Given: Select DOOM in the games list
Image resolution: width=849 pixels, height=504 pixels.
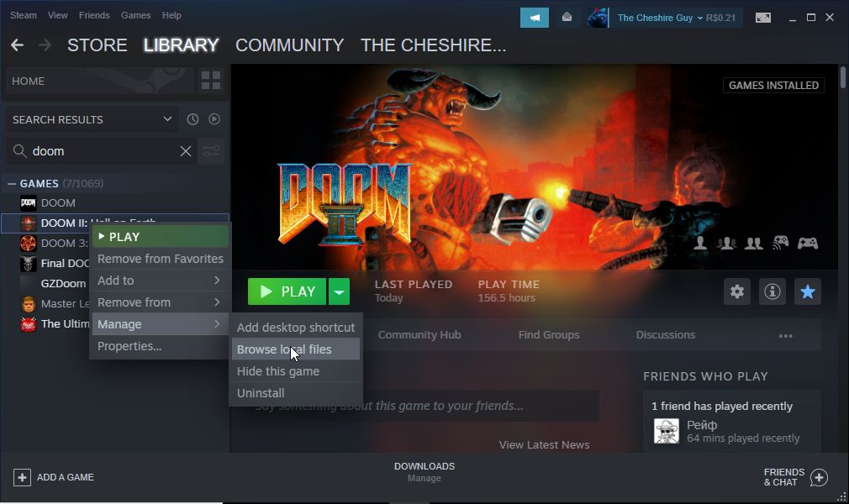Looking at the screenshot, I should coord(58,203).
